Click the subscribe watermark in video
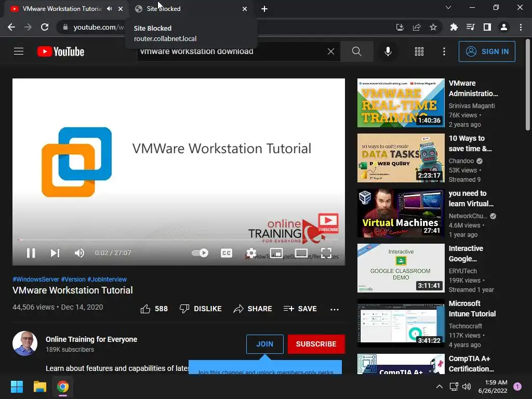This screenshot has width=532, height=399. (x=328, y=223)
